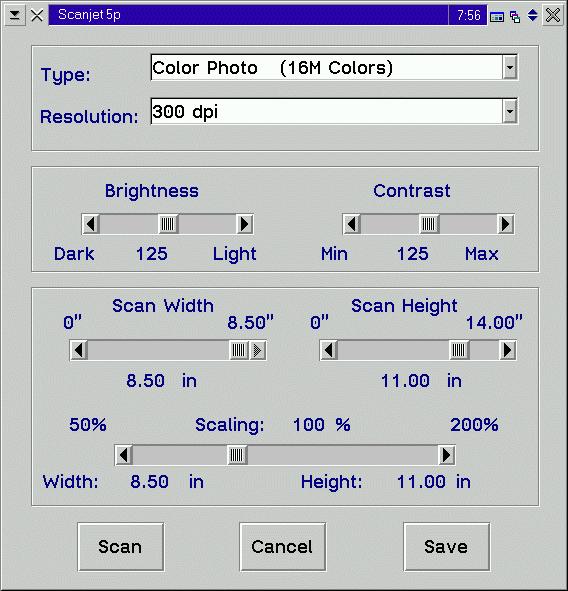Image resolution: width=568 pixels, height=591 pixels.
Task: Click the Scaling slider thumb
Action: [x=237, y=455]
